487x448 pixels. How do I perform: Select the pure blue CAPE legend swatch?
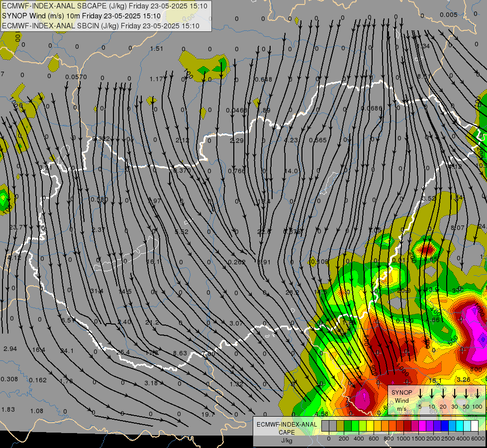pos(445,426)
